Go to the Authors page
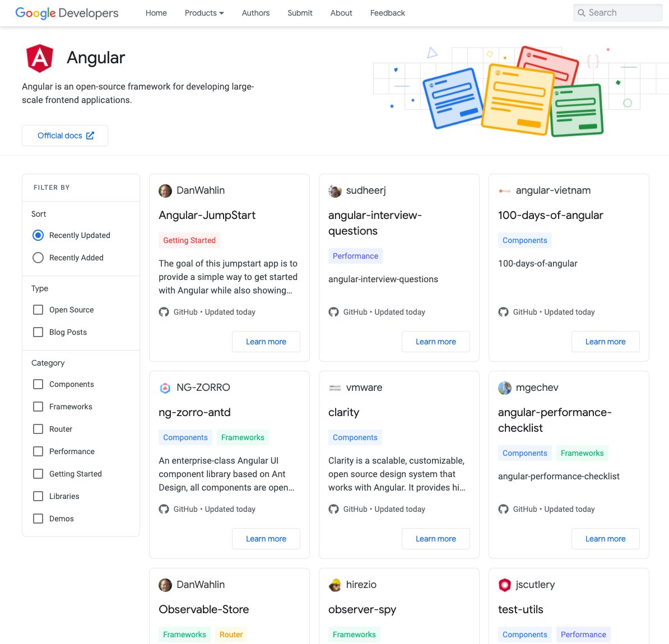Screen dimensions: 669x644 pyautogui.click(x=255, y=13)
